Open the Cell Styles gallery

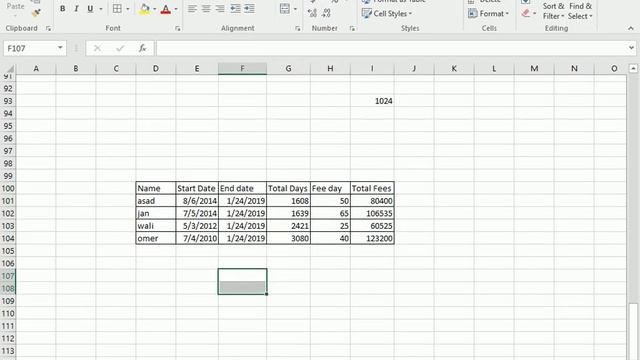tap(387, 13)
